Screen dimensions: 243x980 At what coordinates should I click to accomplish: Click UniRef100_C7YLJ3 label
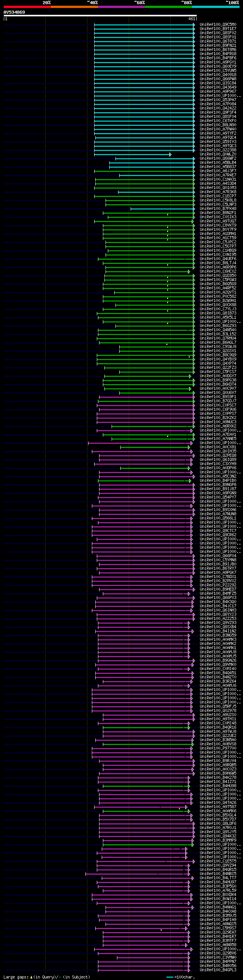coord(218,309)
